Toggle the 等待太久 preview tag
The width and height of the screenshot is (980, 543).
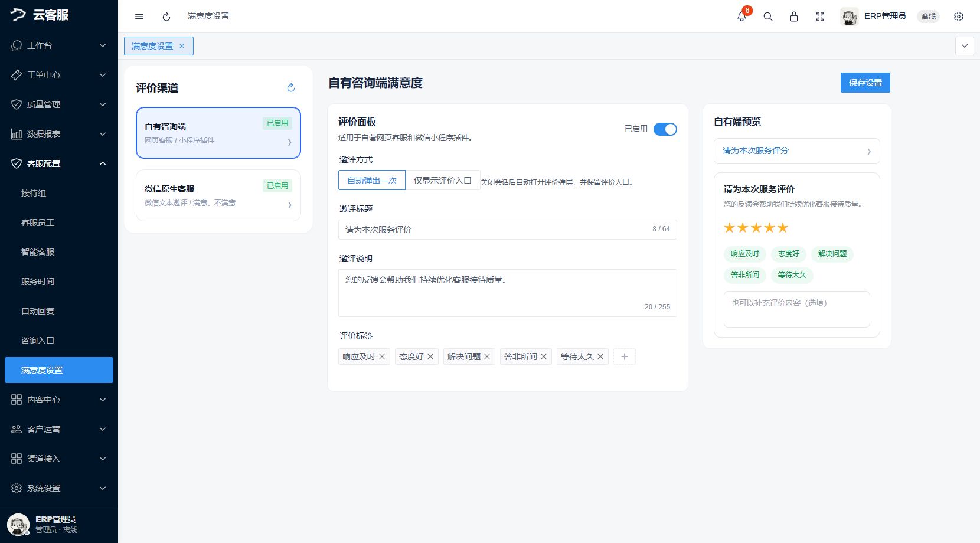click(792, 275)
